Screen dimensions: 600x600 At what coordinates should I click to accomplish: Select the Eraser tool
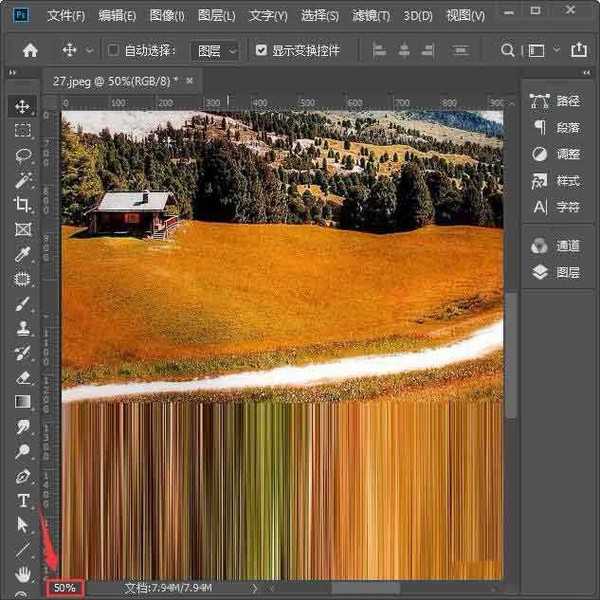(x=22, y=378)
